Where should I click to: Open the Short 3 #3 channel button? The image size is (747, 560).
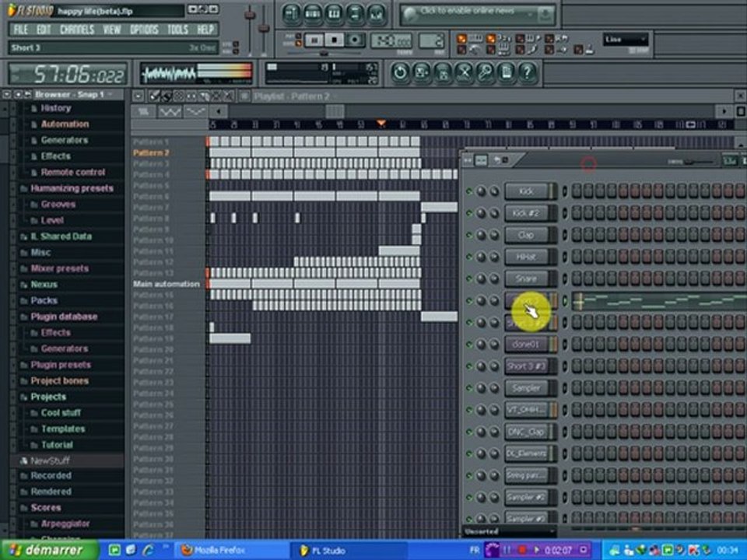pyautogui.click(x=527, y=366)
